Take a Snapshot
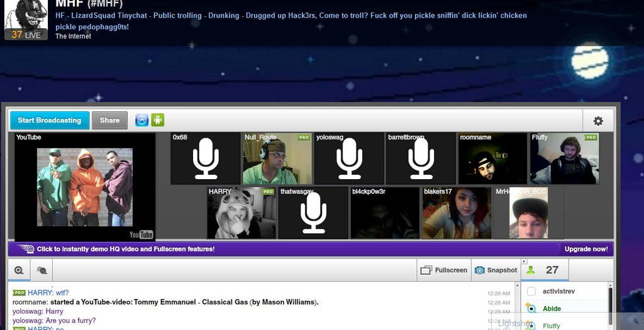Screen dimensions: 644x330 click(x=496, y=270)
